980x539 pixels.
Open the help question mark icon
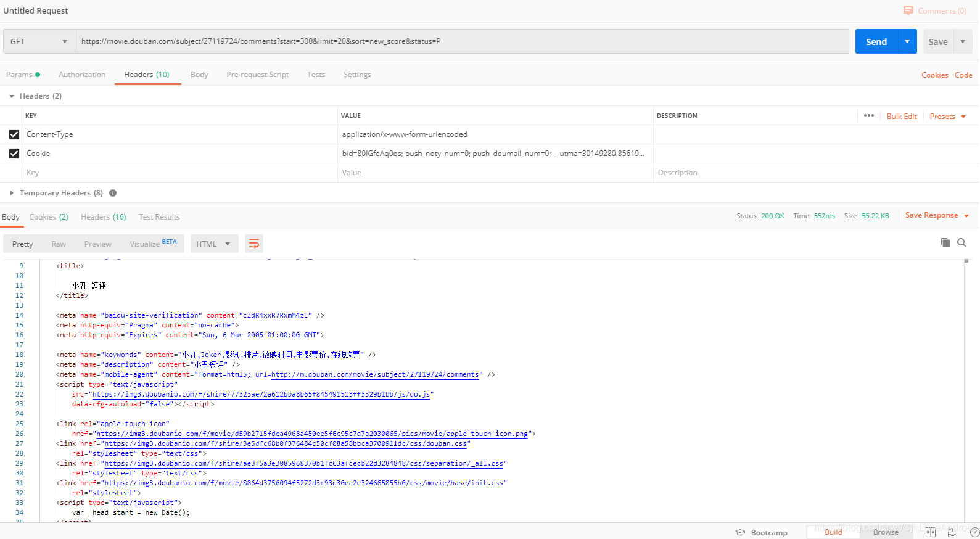click(x=974, y=532)
